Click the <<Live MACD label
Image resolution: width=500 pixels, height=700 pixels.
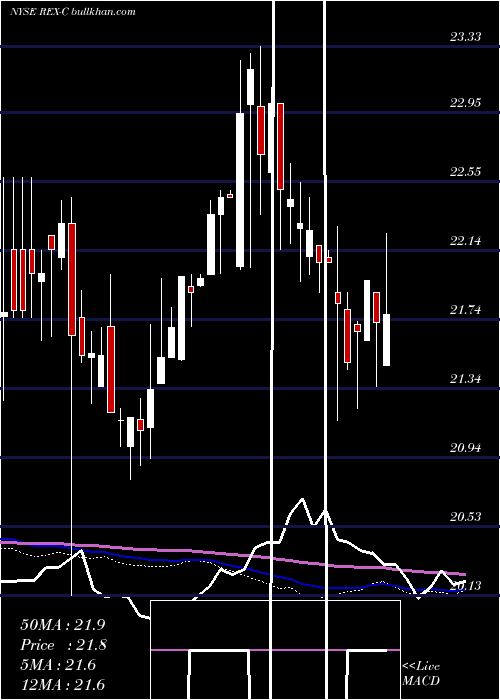point(421,674)
